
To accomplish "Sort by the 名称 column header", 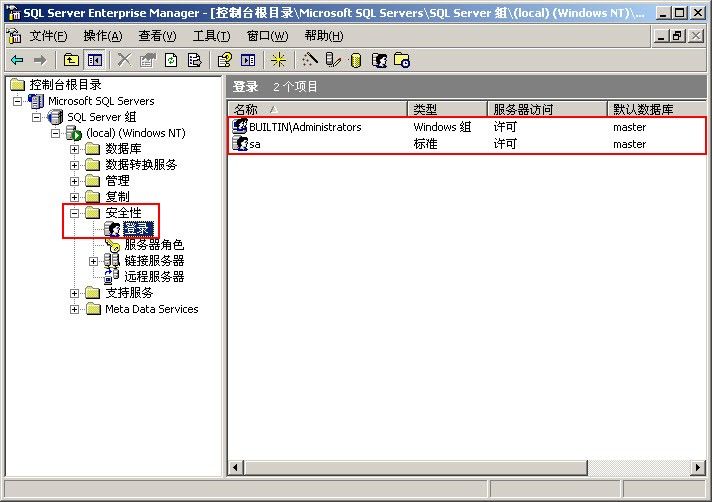I will pos(317,109).
